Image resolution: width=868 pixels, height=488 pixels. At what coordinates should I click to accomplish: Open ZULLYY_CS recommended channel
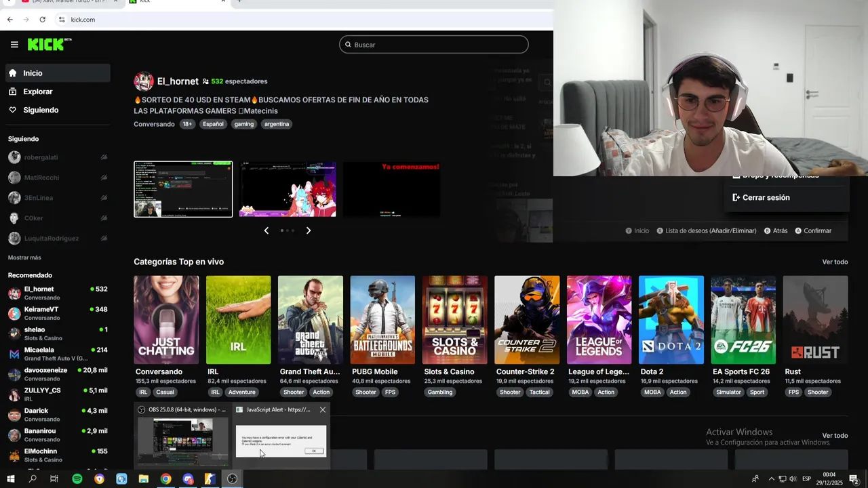[x=58, y=394]
